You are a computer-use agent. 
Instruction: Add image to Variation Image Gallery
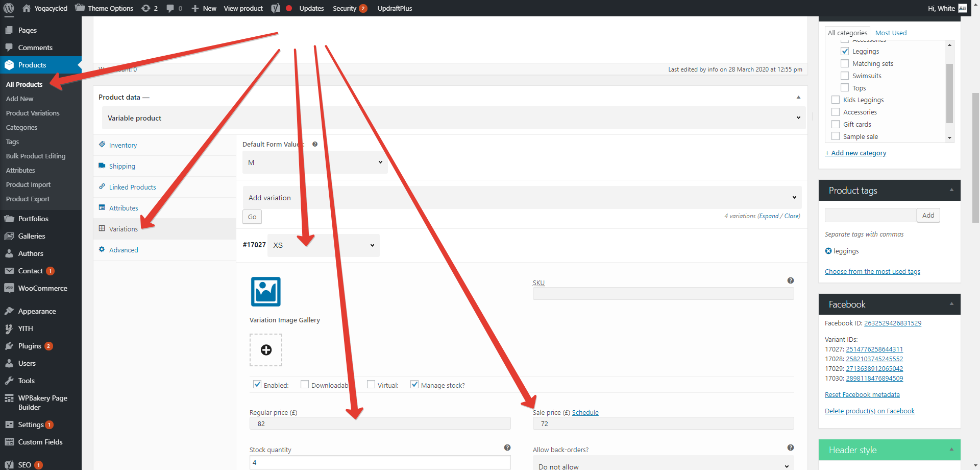click(x=266, y=350)
